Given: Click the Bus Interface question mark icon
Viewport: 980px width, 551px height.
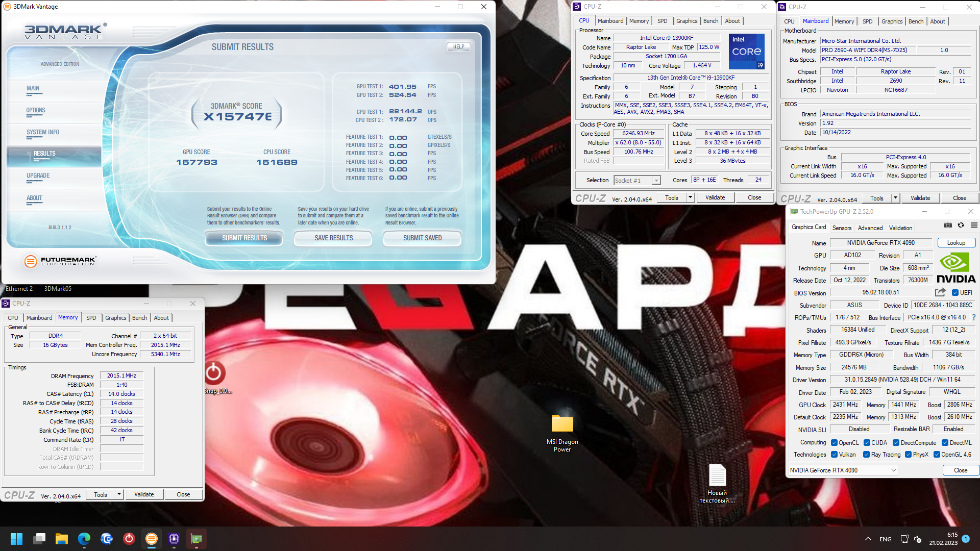Looking at the screenshot, I should 974,317.
